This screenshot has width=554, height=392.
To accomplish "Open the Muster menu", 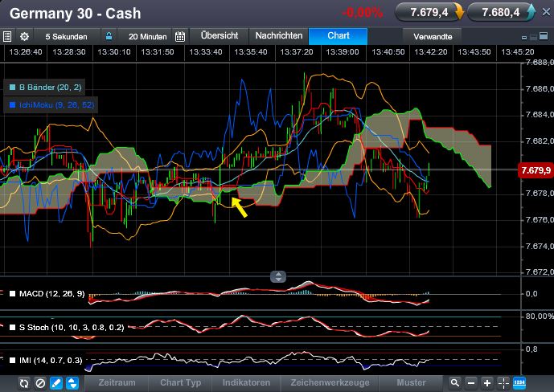I will point(411,383).
